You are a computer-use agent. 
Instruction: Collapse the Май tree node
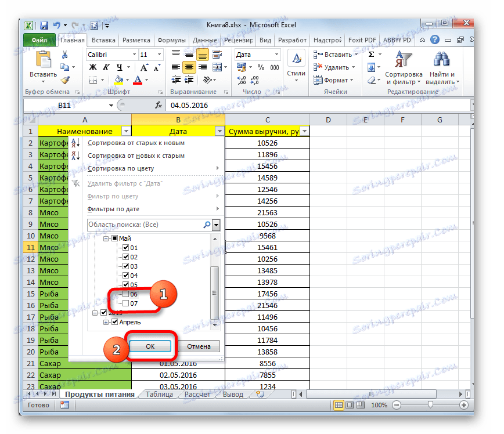[x=106, y=238]
